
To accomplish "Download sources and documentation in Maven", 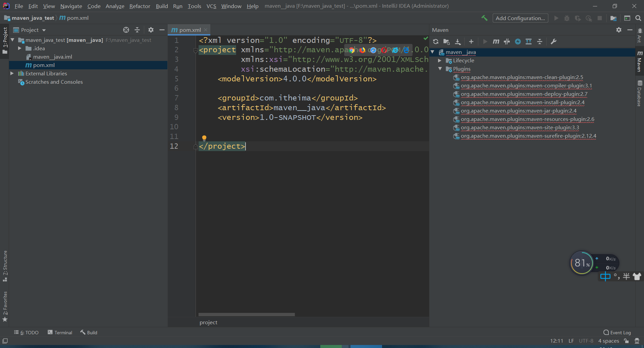I will pos(458,42).
